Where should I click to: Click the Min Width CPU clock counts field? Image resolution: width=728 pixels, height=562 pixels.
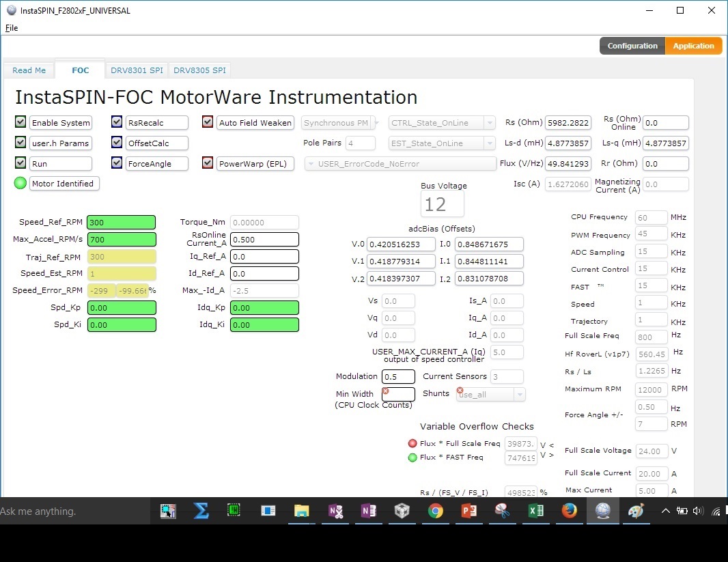click(398, 394)
